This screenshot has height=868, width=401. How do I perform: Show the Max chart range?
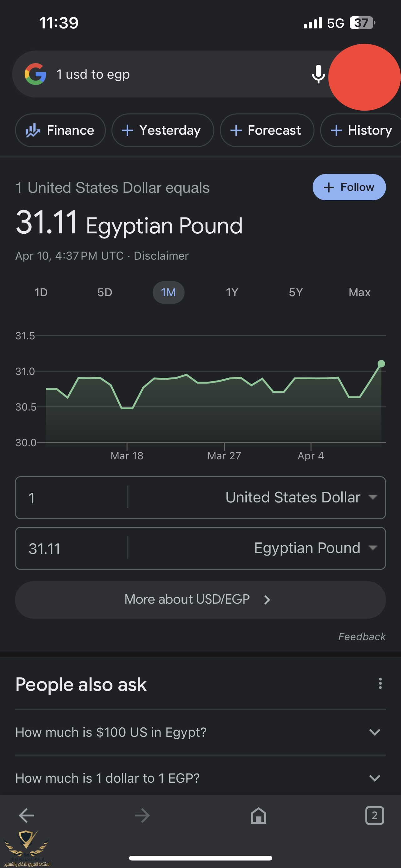pyautogui.click(x=359, y=292)
